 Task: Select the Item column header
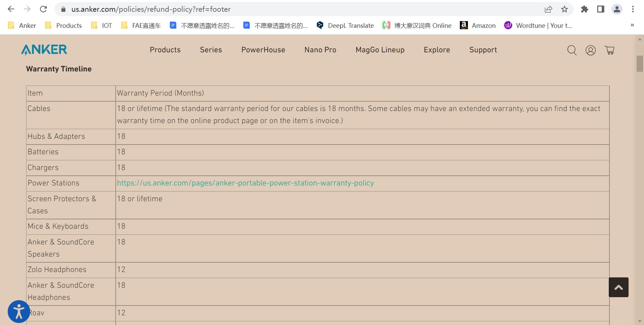click(35, 93)
